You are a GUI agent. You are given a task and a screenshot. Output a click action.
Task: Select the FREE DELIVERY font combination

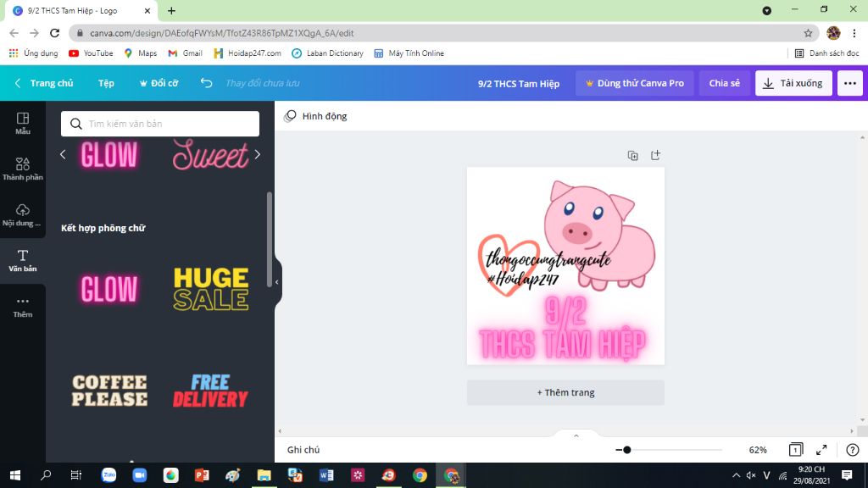[x=210, y=391]
